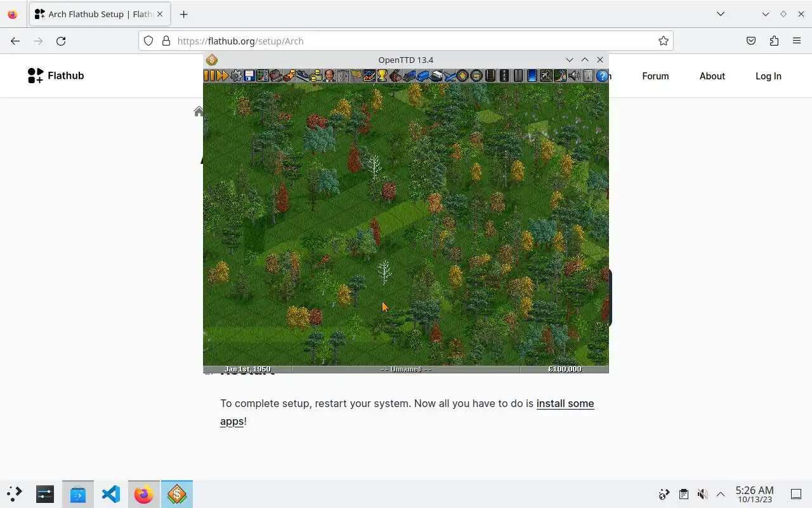Bookmark this page with the star

coord(664,41)
